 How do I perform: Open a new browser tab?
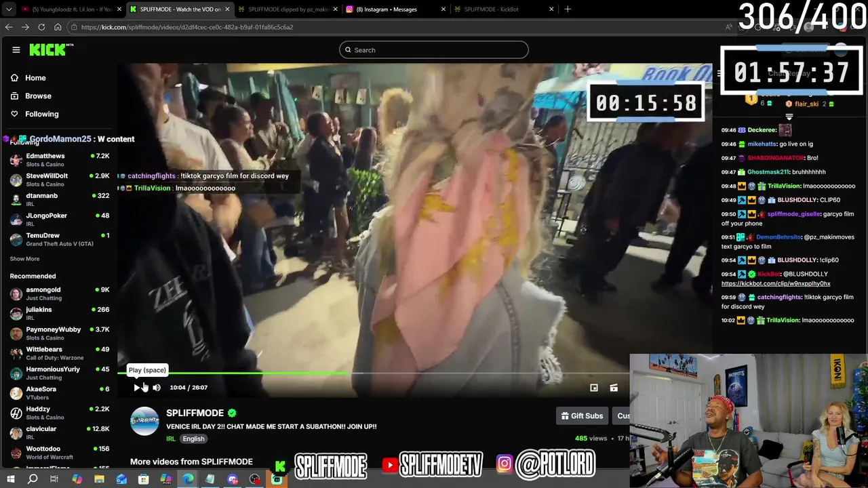568,9
